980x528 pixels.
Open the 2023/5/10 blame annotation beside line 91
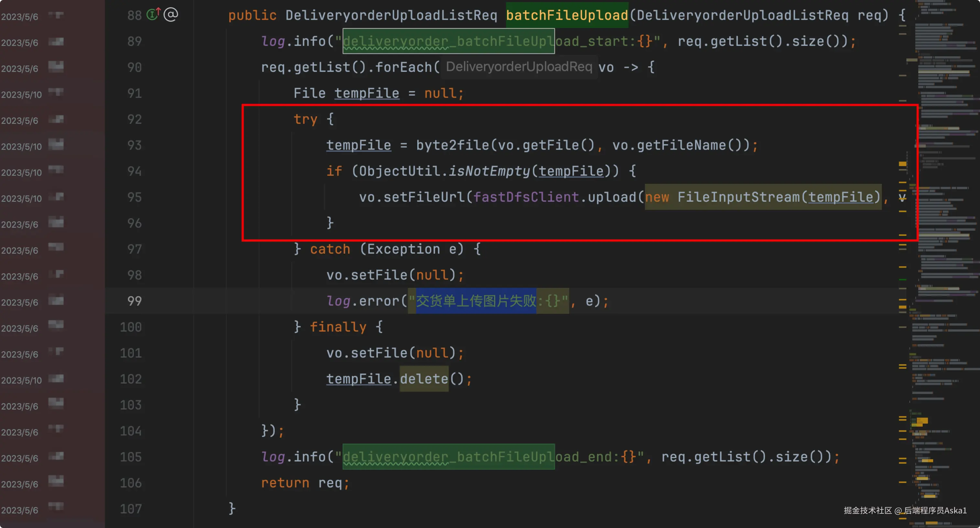point(21,94)
